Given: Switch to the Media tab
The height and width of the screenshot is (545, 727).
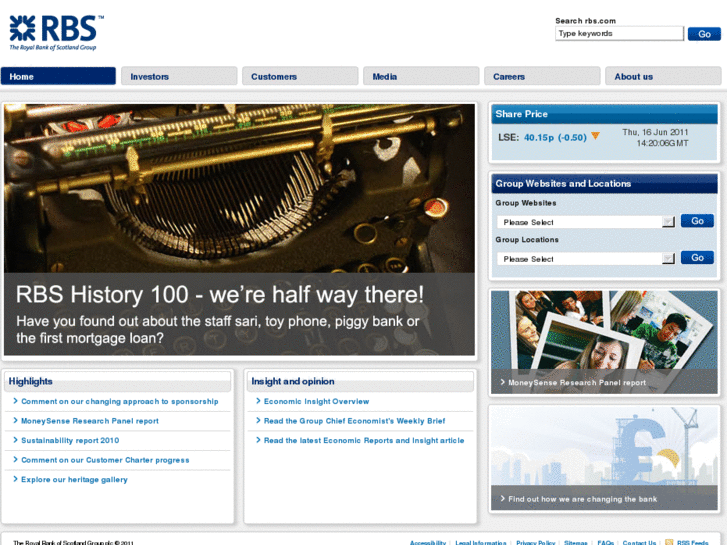Looking at the screenshot, I should pyautogui.click(x=421, y=76).
